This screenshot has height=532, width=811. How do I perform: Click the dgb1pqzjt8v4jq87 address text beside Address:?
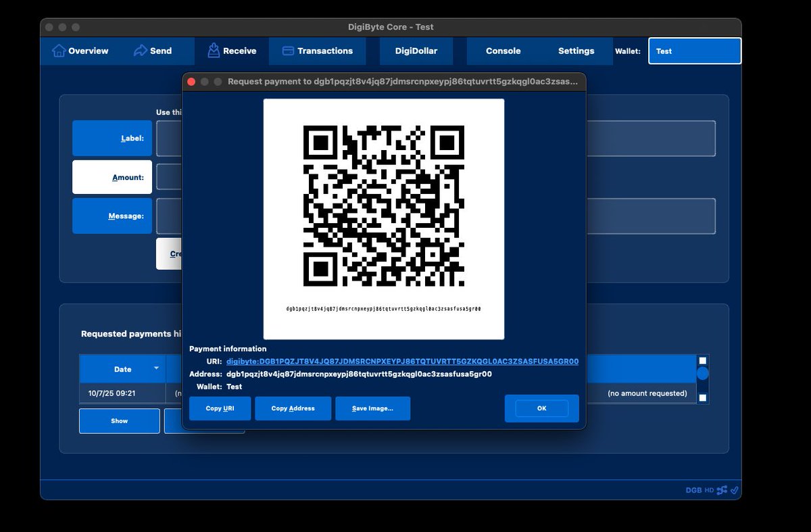[x=359, y=374]
